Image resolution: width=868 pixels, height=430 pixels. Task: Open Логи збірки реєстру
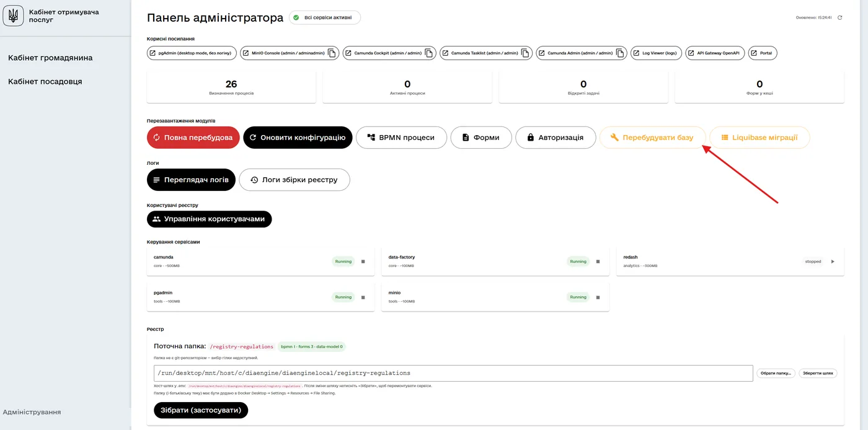[294, 180]
